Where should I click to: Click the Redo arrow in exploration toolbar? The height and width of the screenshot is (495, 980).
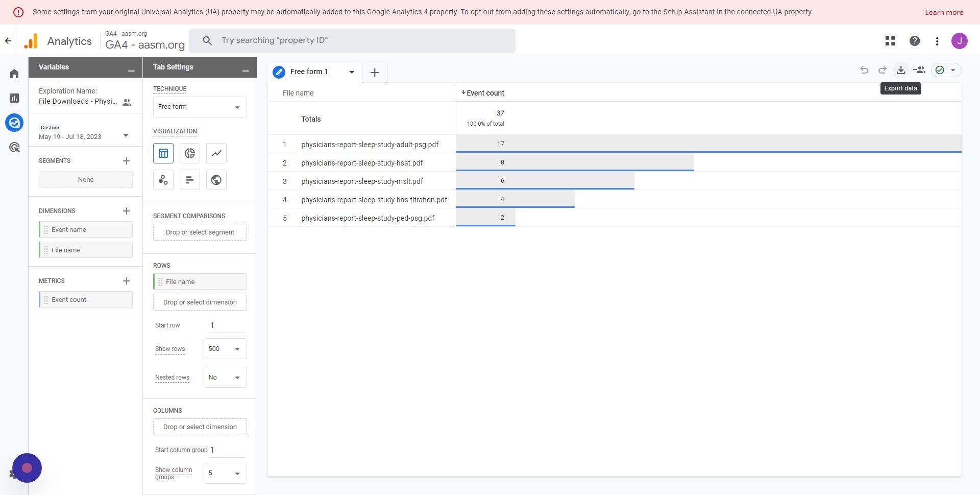point(883,70)
